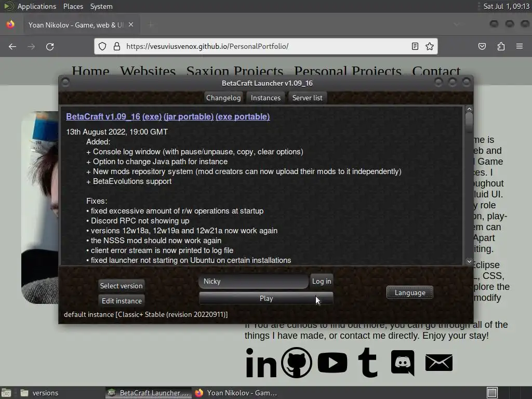Viewport: 532px width, 399px height.
Task: Click the Firefox URL address bar
Action: coord(266,46)
